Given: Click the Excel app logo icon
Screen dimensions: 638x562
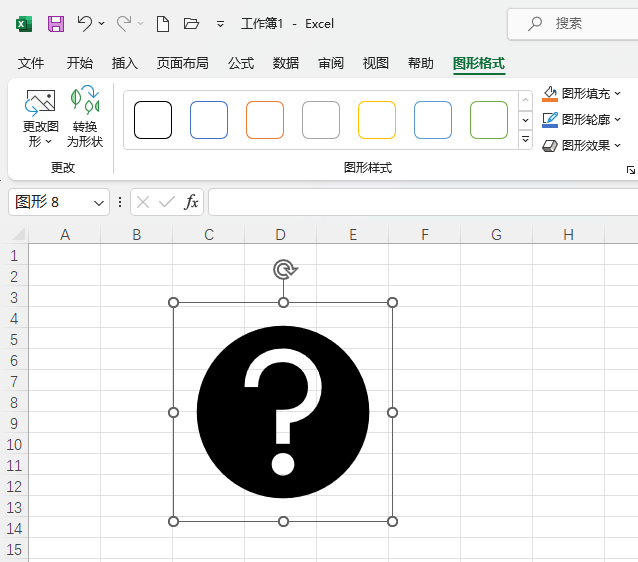Looking at the screenshot, I should tap(24, 24).
